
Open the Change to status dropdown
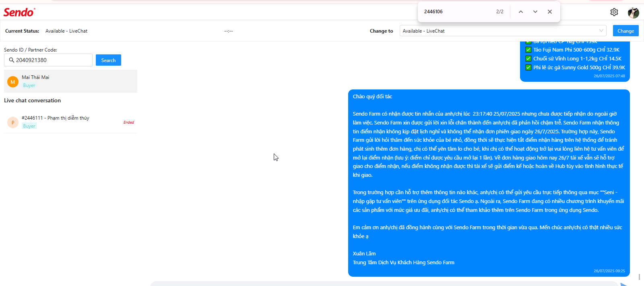(503, 31)
